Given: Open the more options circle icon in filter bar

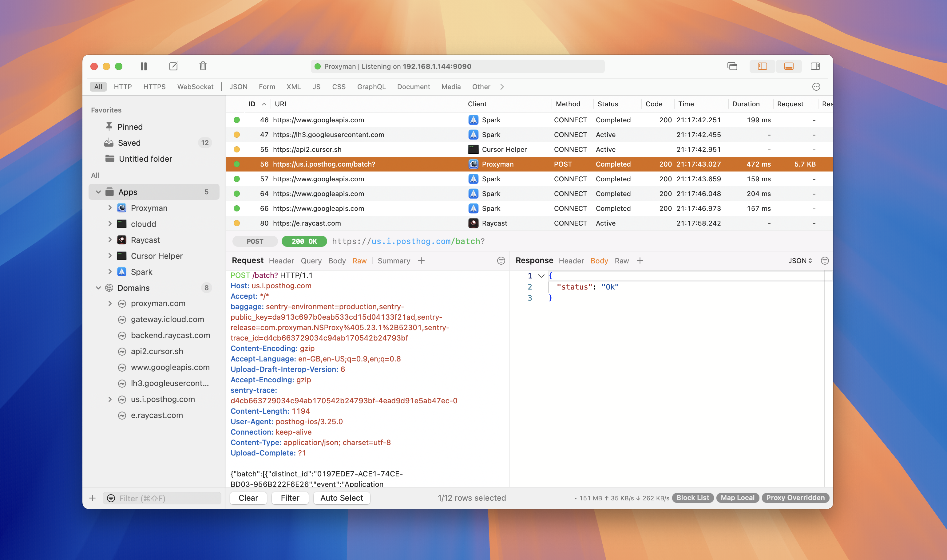Looking at the screenshot, I should pos(816,87).
